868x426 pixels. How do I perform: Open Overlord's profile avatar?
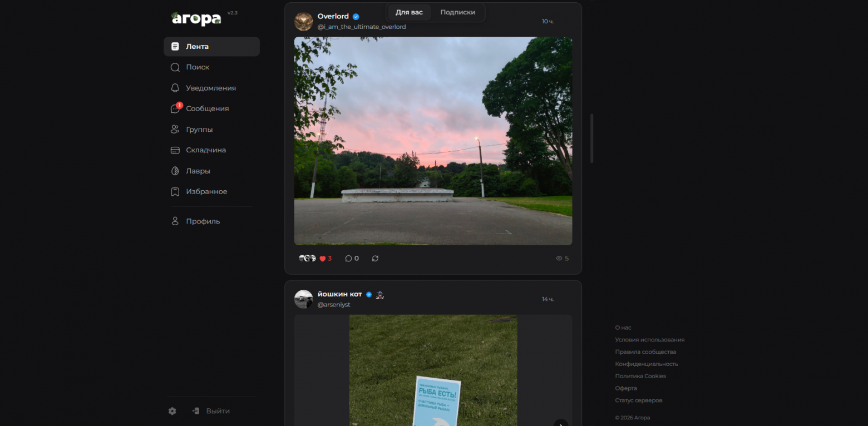point(303,21)
